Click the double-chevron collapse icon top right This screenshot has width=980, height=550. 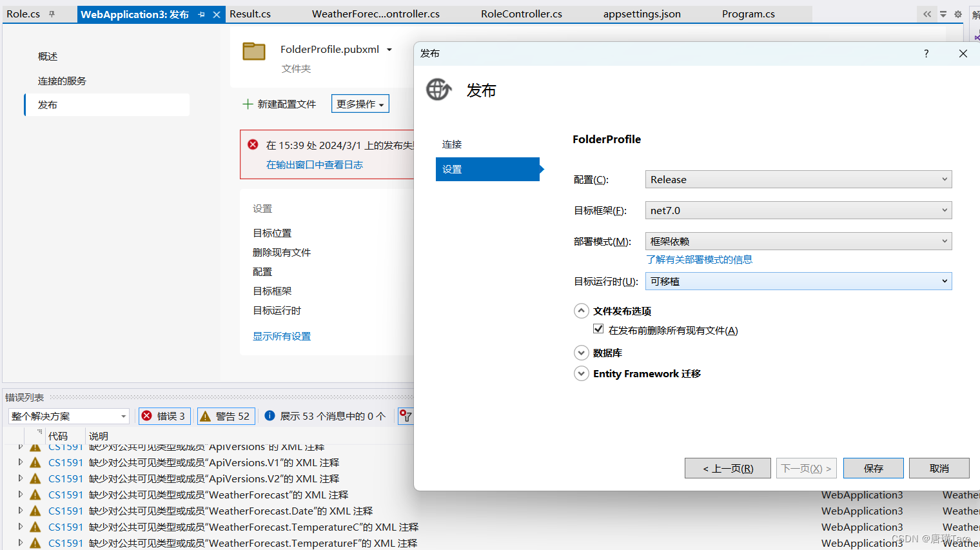[x=926, y=13]
